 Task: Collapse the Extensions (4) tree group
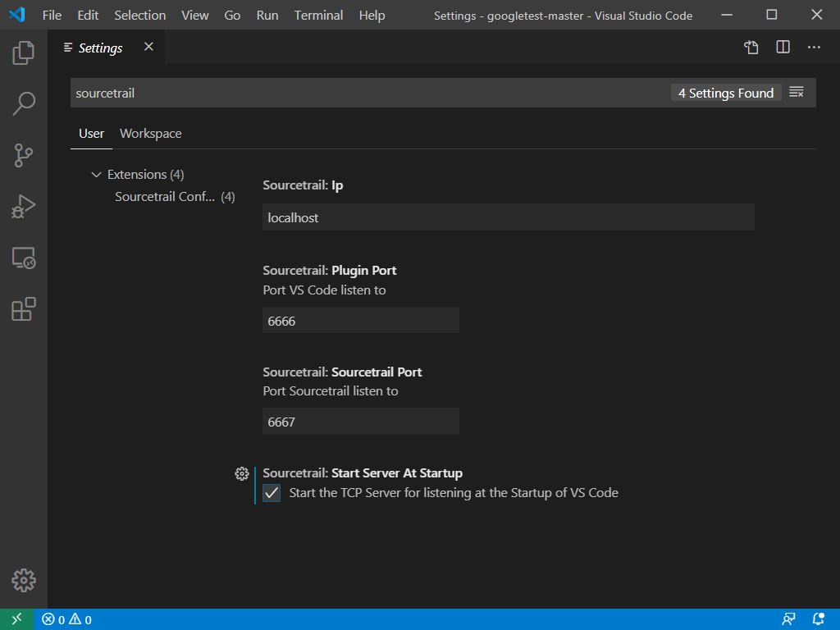tap(96, 175)
